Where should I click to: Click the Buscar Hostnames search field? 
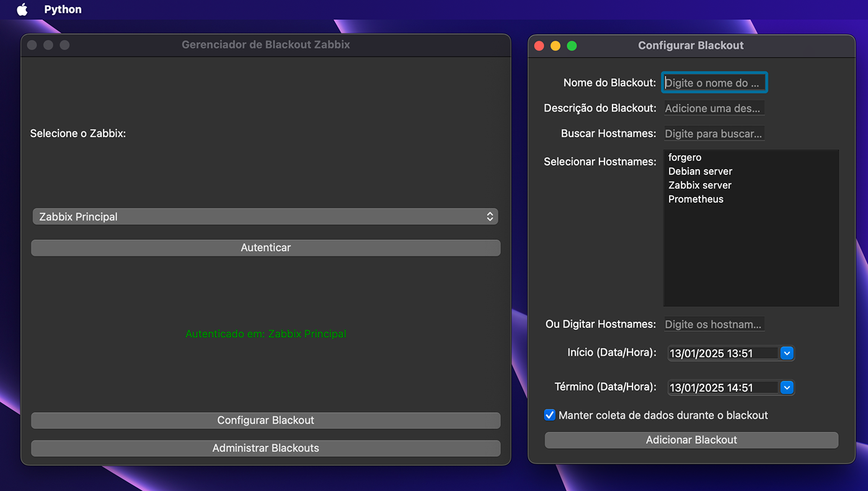(x=714, y=133)
